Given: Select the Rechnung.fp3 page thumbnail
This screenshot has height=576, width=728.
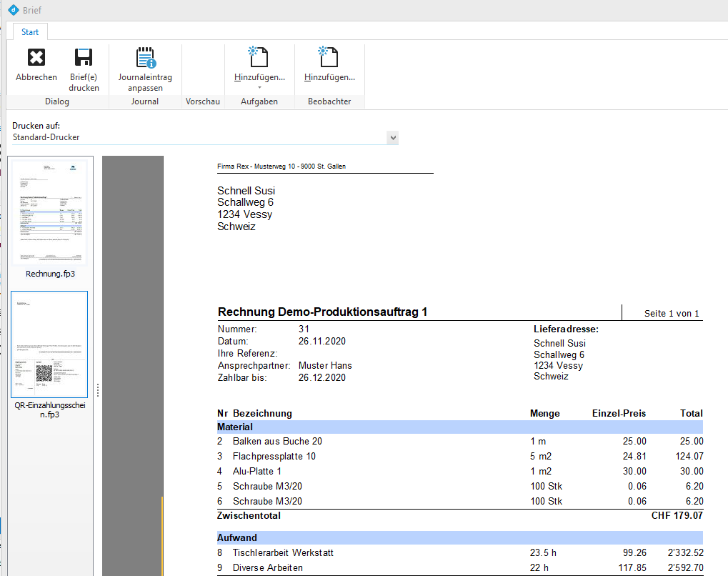Looking at the screenshot, I should point(49,212).
